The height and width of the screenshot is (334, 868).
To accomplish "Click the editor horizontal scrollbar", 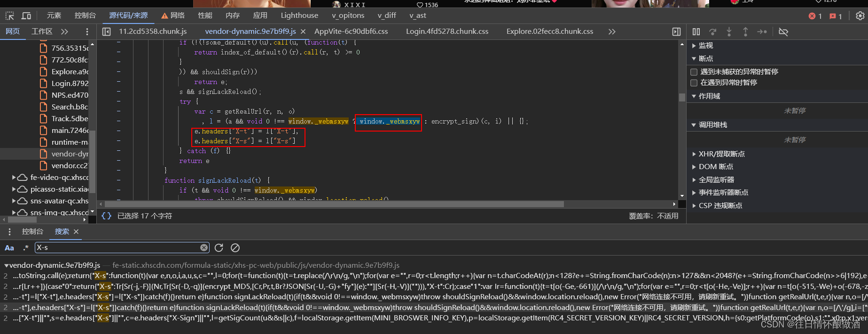I will [x=334, y=204].
